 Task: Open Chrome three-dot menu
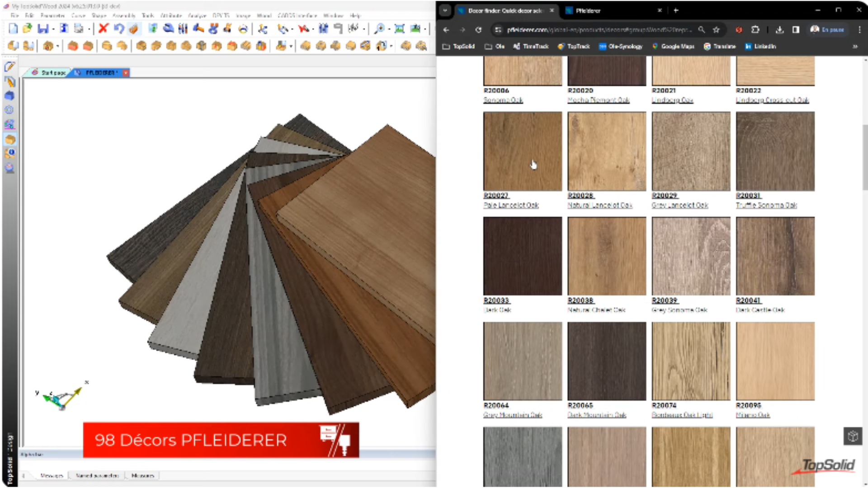coord(859,30)
